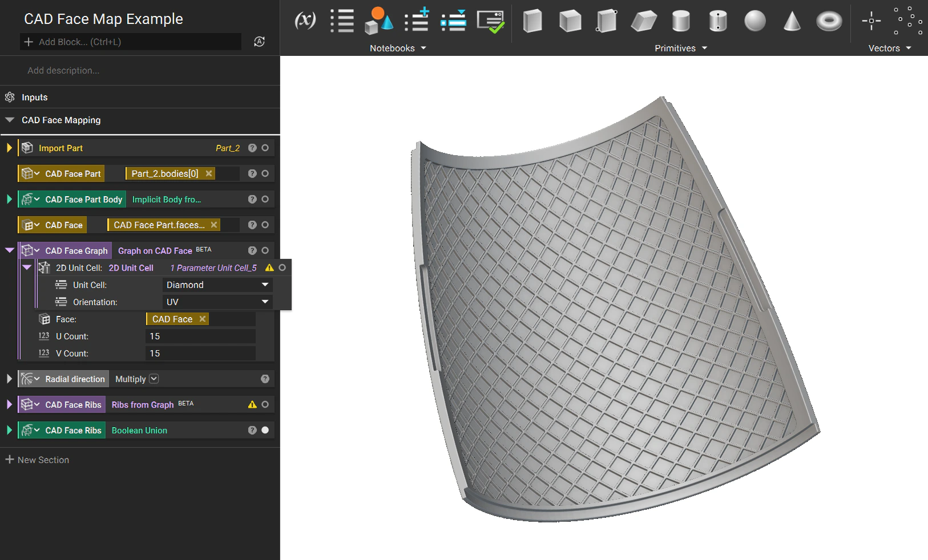Select the Torus primitive tool
Screen dimensions: 928x560
(x=829, y=21)
